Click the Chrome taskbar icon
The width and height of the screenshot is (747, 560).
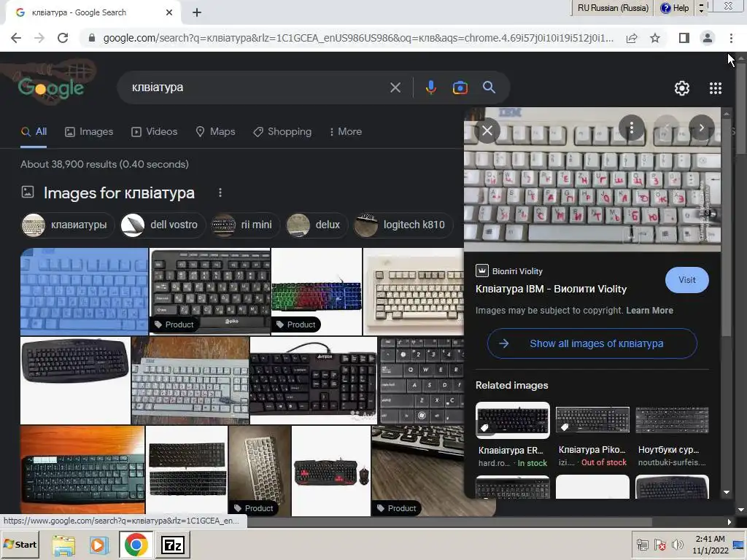coord(136,545)
